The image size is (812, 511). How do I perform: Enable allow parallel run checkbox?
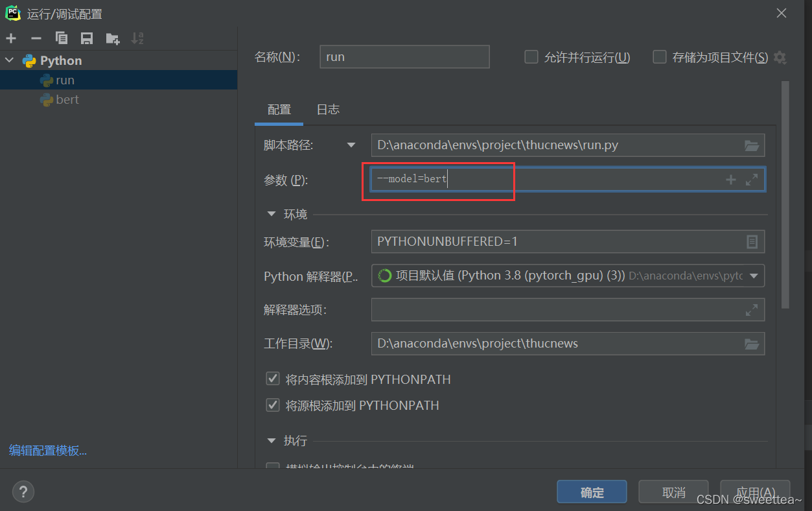click(x=531, y=57)
